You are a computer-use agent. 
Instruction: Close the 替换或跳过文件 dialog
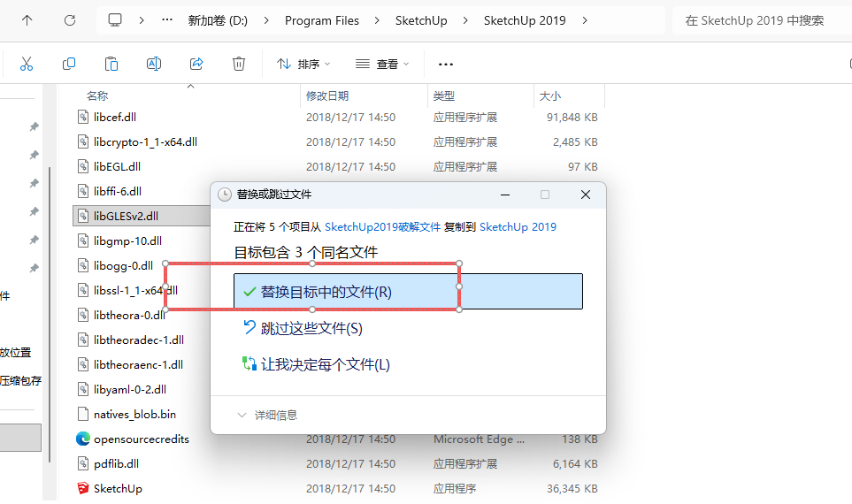pos(585,195)
